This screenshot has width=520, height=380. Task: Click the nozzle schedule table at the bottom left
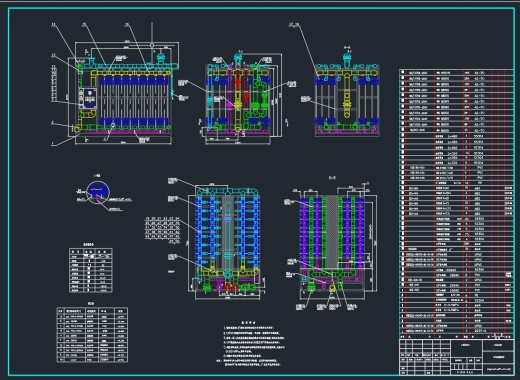pyautogui.click(x=92, y=334)
